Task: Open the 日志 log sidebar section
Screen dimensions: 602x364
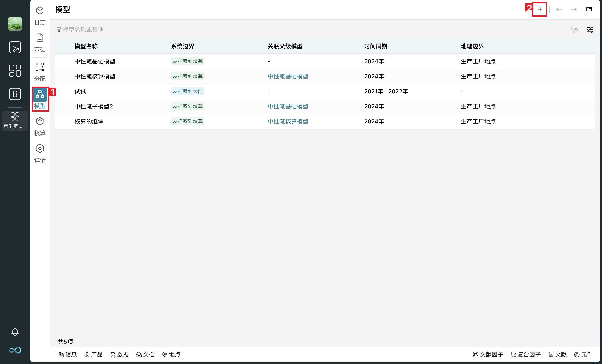Action: click(40, 16)
